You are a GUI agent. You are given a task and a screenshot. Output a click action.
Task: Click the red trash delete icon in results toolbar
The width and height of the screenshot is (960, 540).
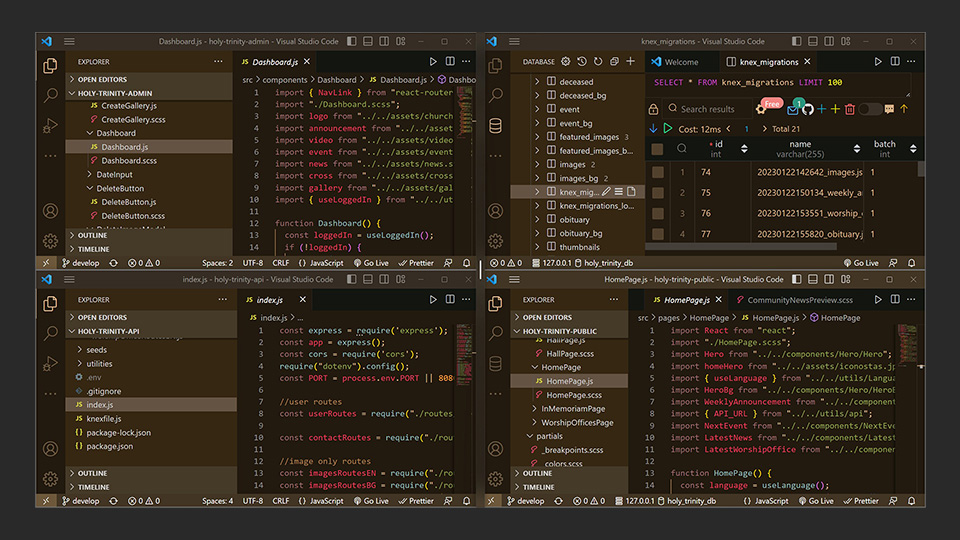point(850,110)
